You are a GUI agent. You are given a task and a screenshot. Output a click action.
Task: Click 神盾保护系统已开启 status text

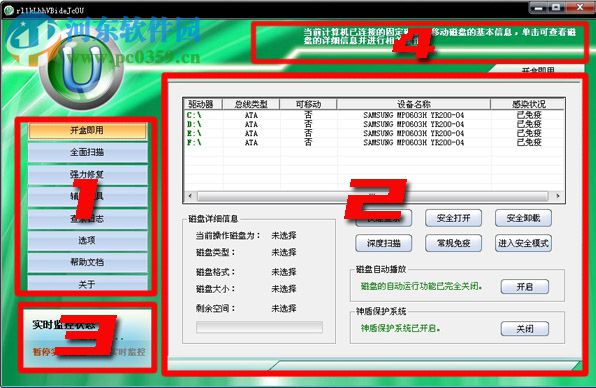(x=400, y=328)
